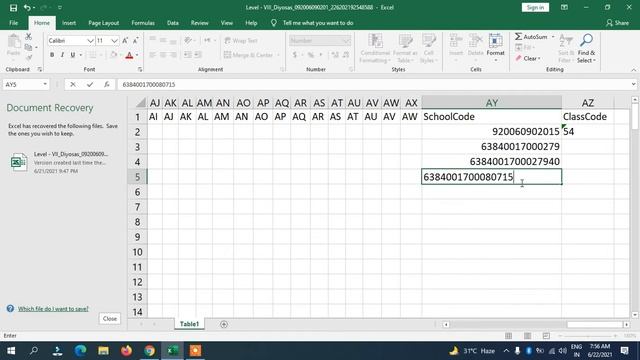Select the Table1 sheet tab

click(189, 324)
